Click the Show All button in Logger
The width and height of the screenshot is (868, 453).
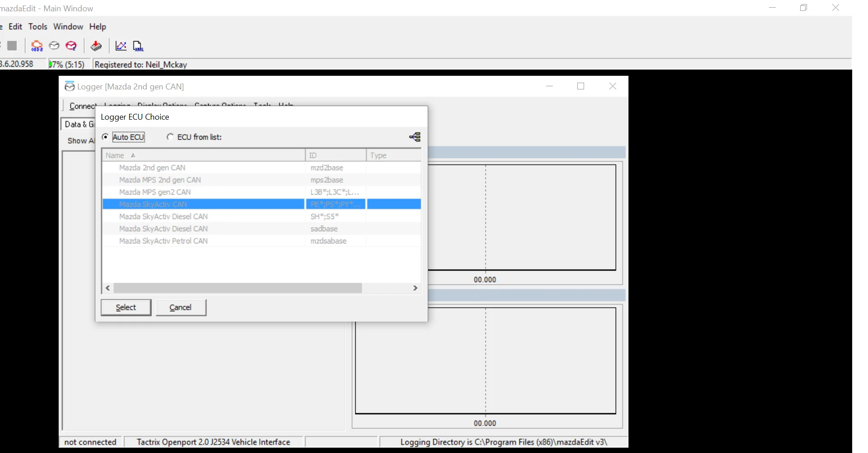coord(80,140)
